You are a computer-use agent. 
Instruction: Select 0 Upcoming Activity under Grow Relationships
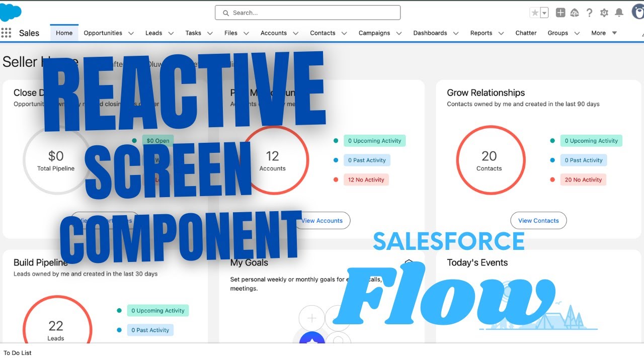click(591, 141)
